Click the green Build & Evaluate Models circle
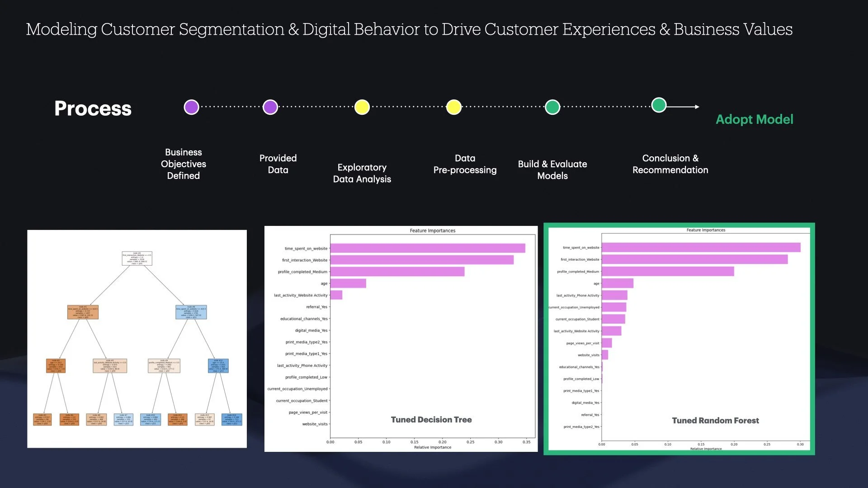The width and height of the screenshot is (868, 488). [552, 107]
